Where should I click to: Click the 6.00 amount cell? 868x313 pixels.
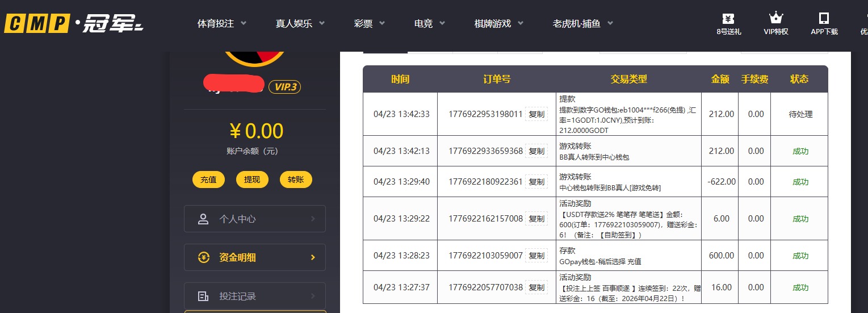pyautogui.click(x=721, y=219)
